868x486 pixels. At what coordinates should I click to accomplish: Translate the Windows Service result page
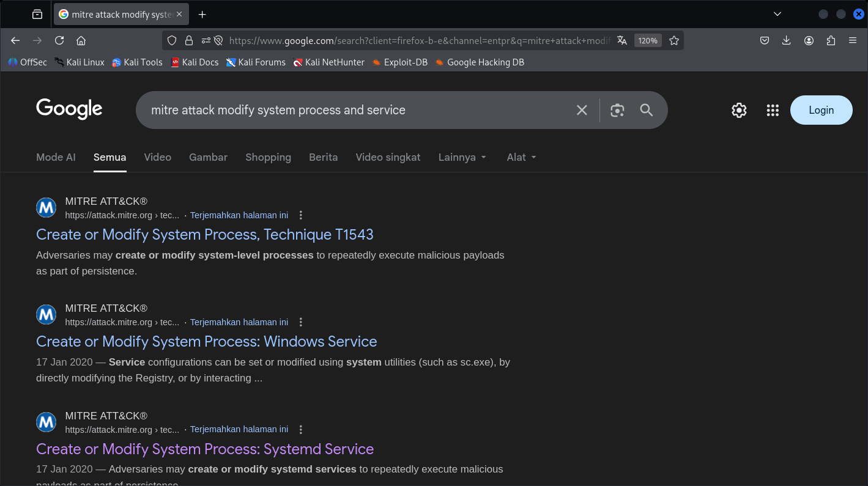(x=239, y=322)
